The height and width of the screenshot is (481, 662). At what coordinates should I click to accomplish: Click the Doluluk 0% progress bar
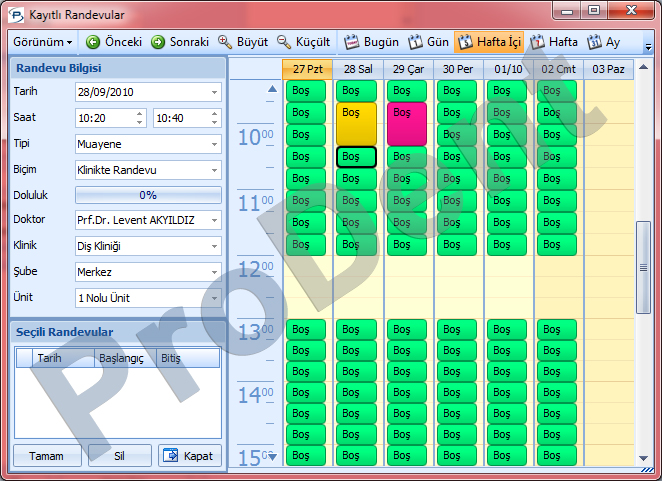pyautogui.click(x=148, y=195)
